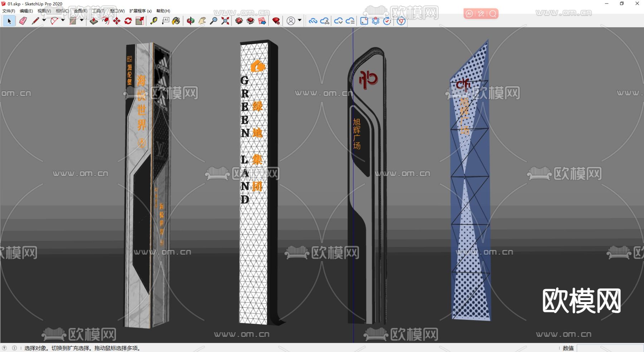Open the user account sign-in dropdown

[299, 20]
